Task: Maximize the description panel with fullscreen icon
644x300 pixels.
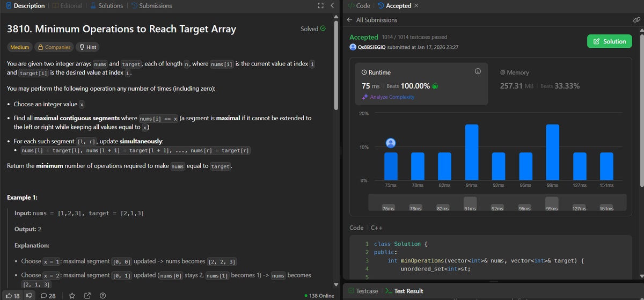Action: tap(321, 5)
